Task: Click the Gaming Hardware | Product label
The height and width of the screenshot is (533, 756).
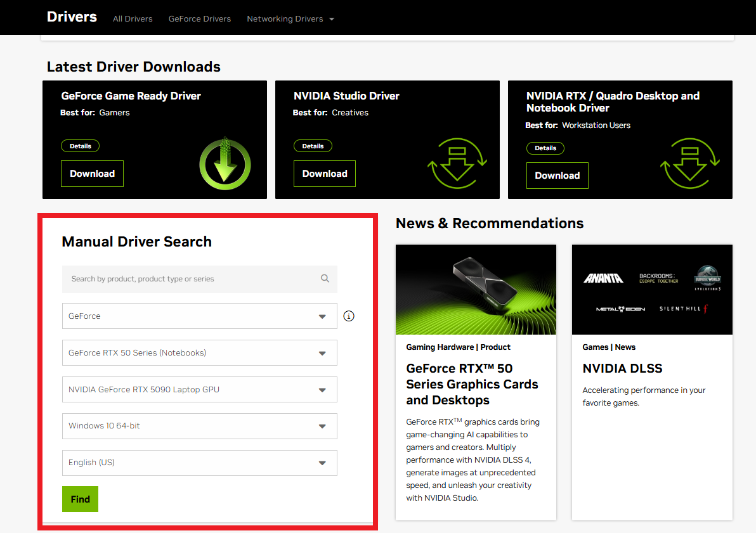Action: [x=458, y=347]
